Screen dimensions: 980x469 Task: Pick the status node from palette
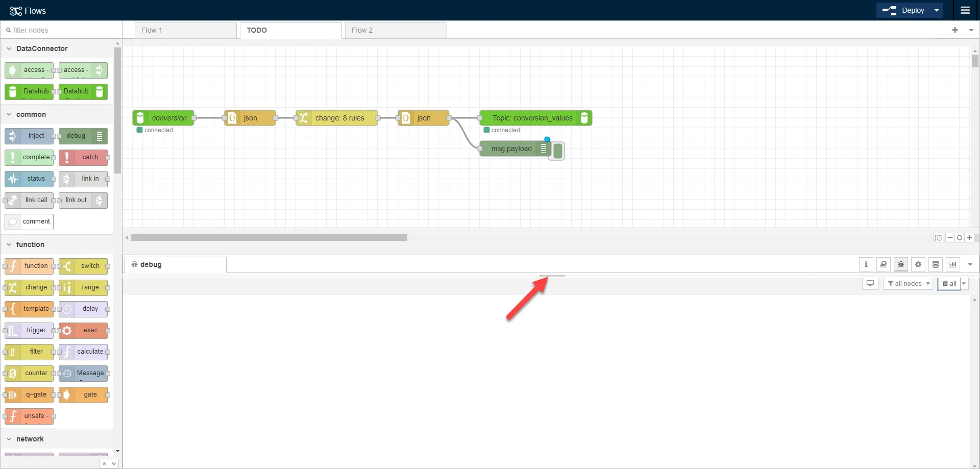coord(29,179)
